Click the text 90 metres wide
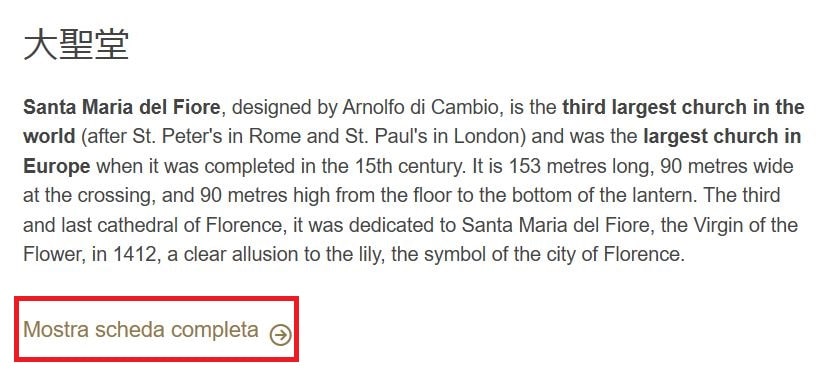 (x=727, y=166)
